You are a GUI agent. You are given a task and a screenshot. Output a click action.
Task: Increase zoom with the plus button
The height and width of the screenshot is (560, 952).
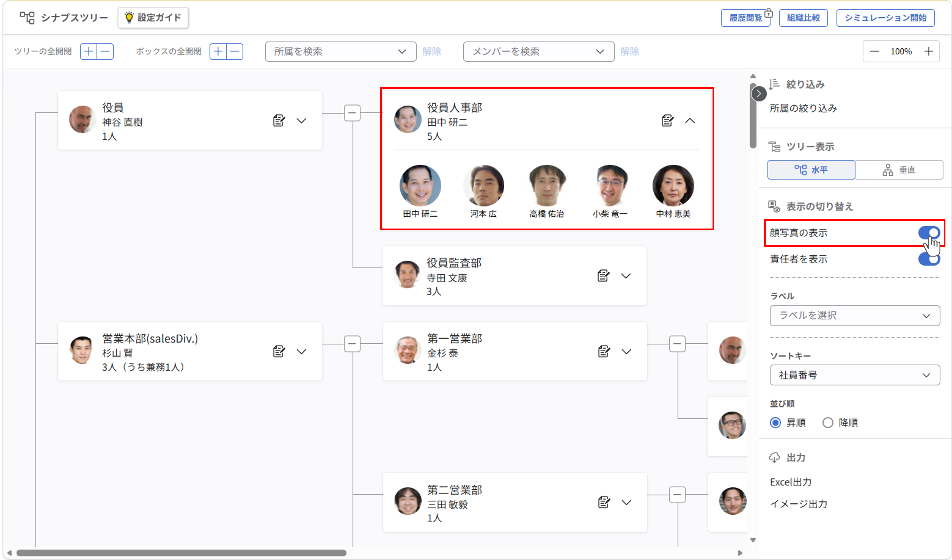(928, 52)
